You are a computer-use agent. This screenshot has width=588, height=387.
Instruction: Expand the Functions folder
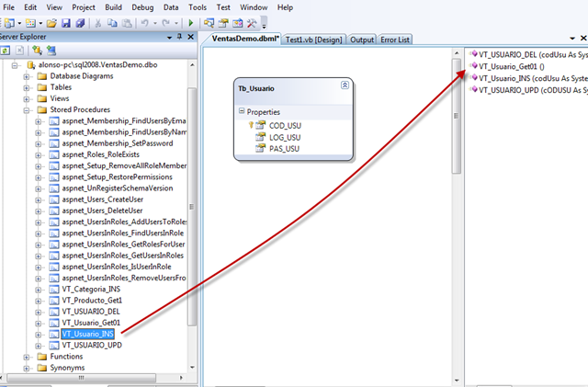[x=27, y=357]
